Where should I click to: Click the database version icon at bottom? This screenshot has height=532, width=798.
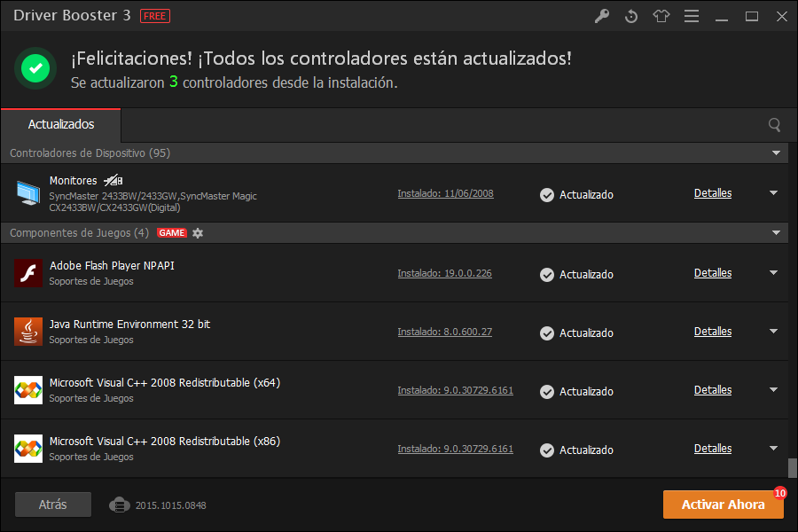coord(120,505)
